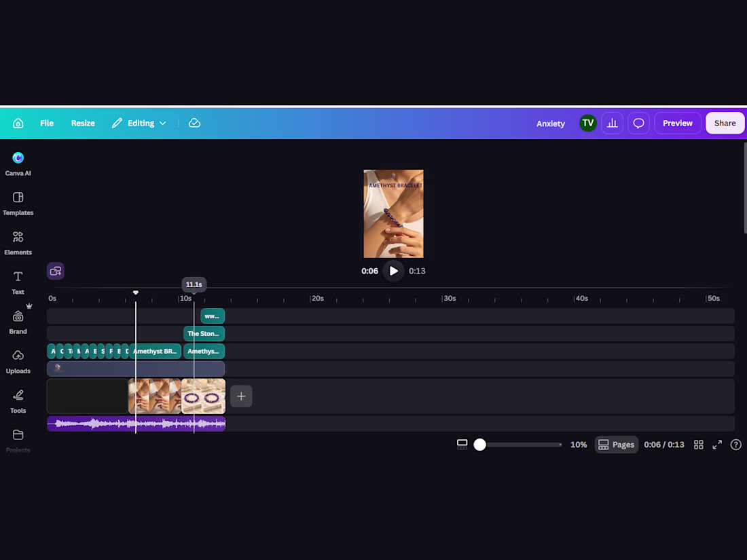
Task: Click the timeline layout icon beside the zoom slider
Action: click(x=462, y=445)
